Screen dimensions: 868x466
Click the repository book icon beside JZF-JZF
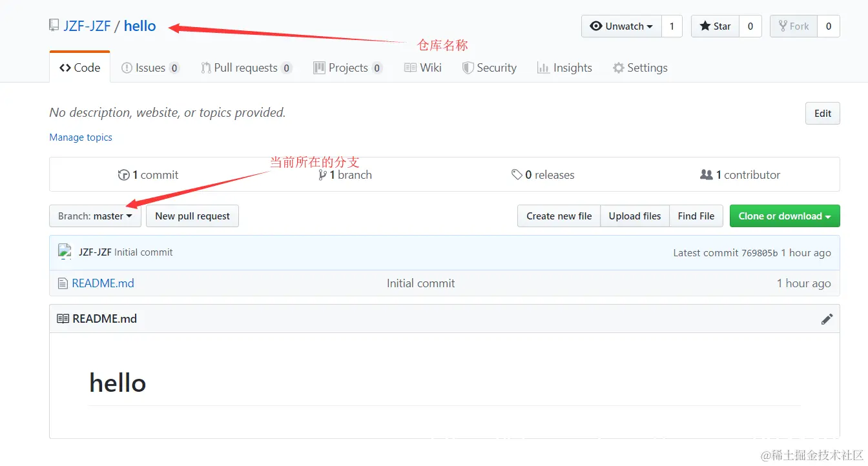[54, 26]
